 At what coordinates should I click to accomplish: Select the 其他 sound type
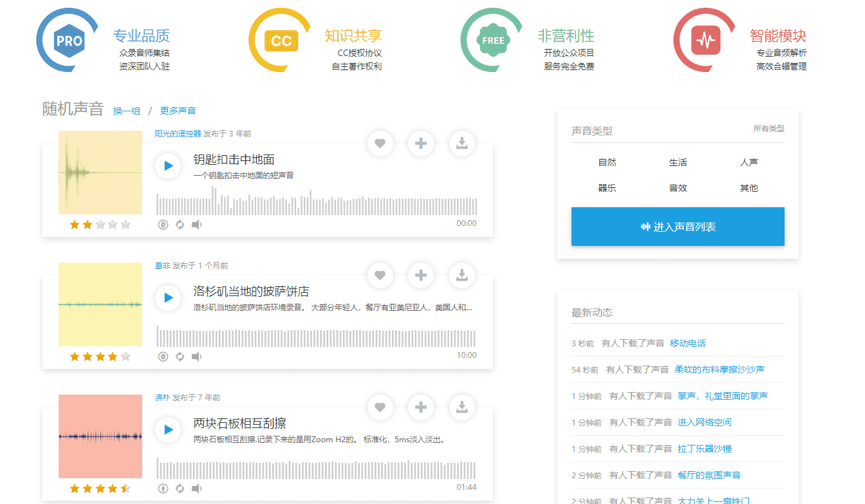(x=749, y=188)
